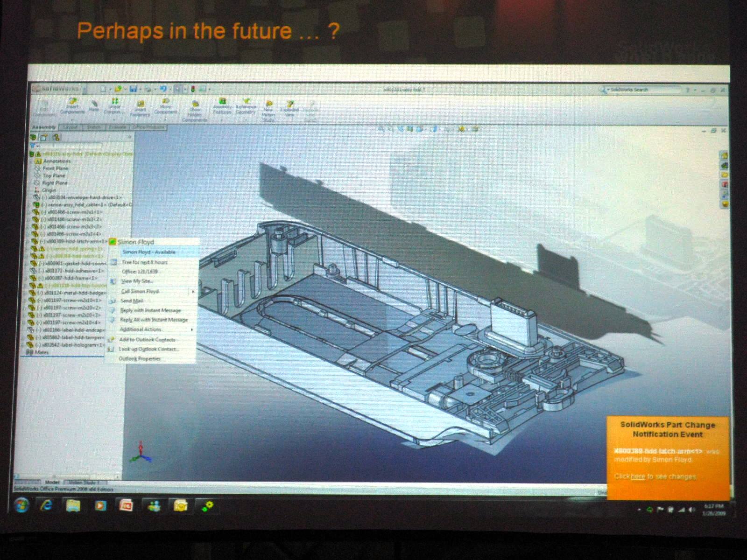The width and height of the screenshot is (747, 560).
Task: Click View My Site menu entry
Action: pos(137,281)
